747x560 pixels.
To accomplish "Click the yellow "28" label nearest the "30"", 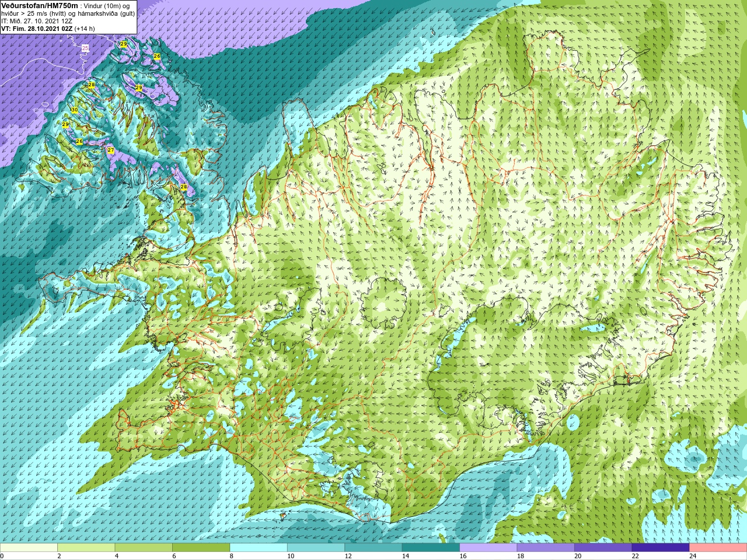I will tap(91, 85).
